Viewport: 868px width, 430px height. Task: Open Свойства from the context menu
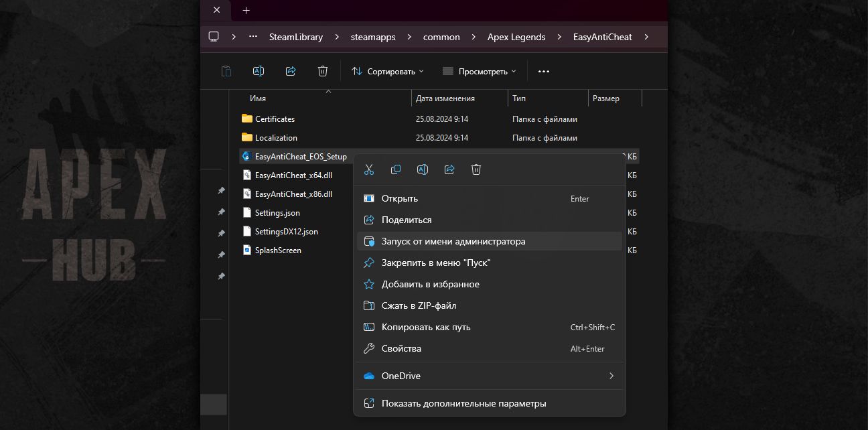click(x=490, y=348)
